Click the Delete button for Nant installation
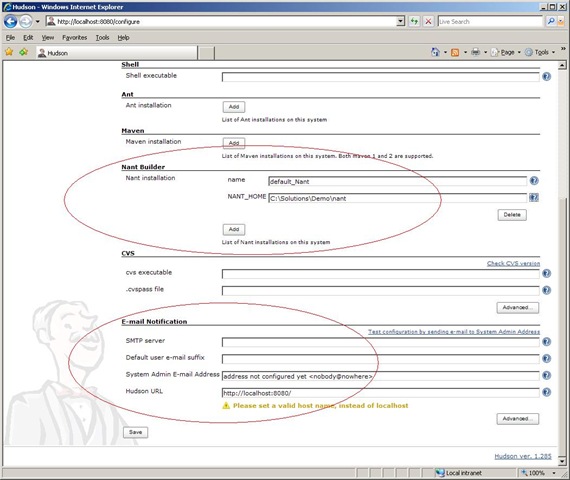This screenshot has width=570, height=480. click(x=512, y=215)
